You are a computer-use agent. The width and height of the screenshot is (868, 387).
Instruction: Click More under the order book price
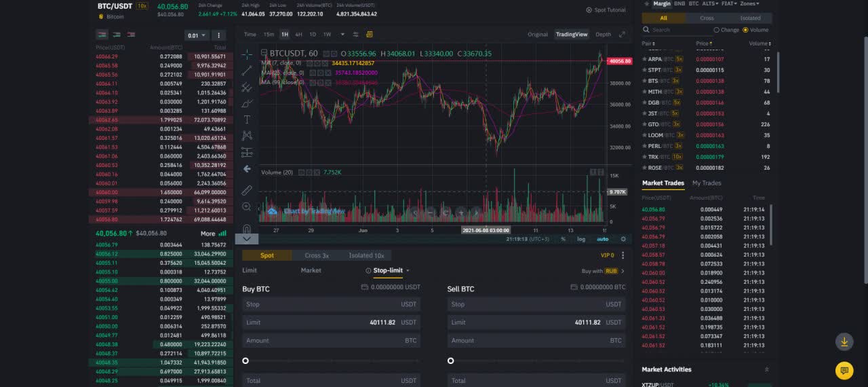pyautogui.click(x=212, y=234)
